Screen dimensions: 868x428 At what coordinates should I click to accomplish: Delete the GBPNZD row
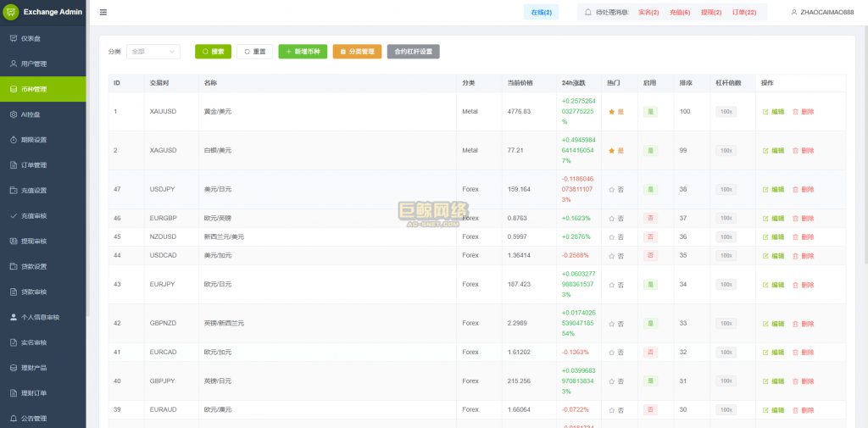pyautogui.click(x=804, y=324)
